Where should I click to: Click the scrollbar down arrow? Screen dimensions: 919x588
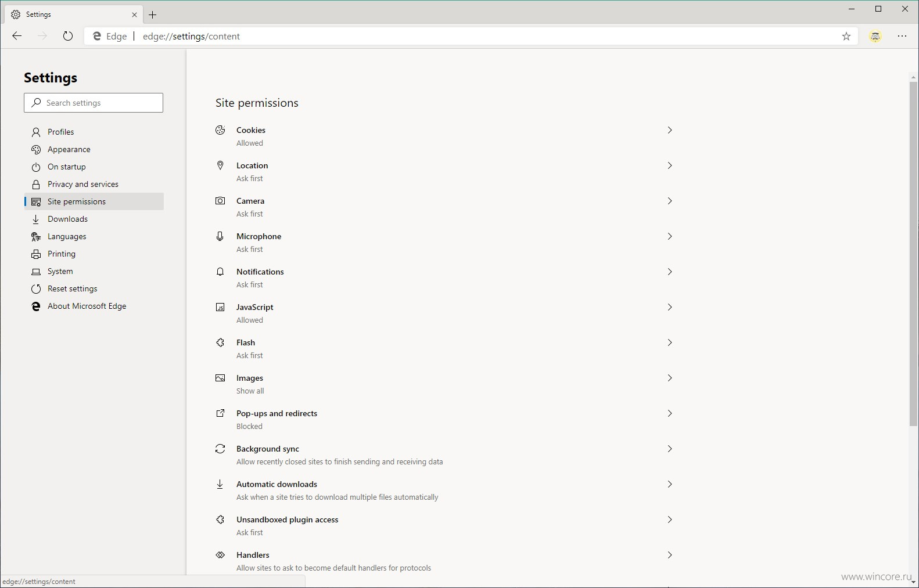pyautogui.click(x=914, y=582)
